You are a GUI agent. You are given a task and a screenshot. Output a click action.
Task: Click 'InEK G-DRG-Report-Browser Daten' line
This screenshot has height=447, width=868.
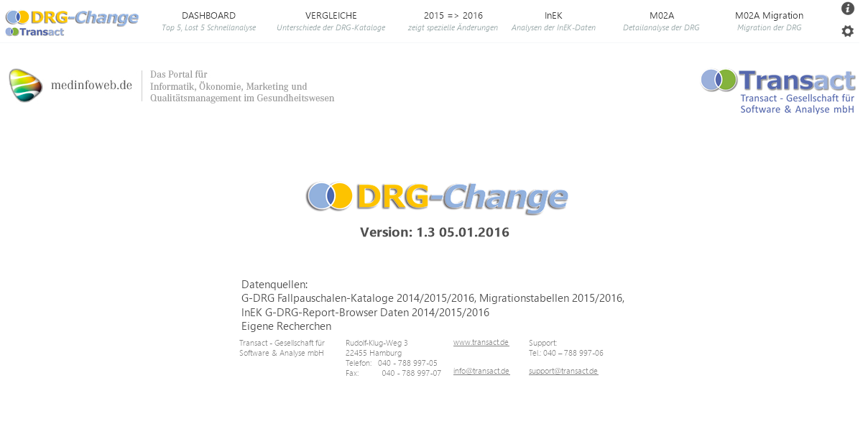pyautogui.click(x=365, y=313)
